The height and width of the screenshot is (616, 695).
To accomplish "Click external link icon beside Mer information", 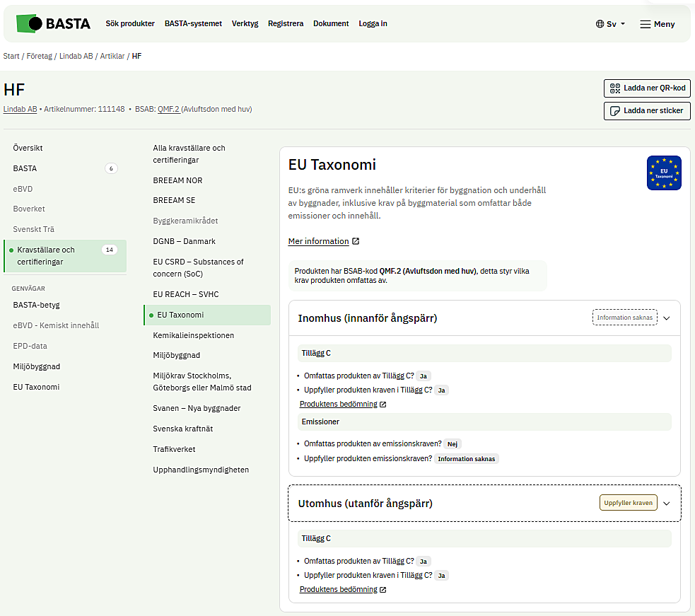I will pos(356,241).
